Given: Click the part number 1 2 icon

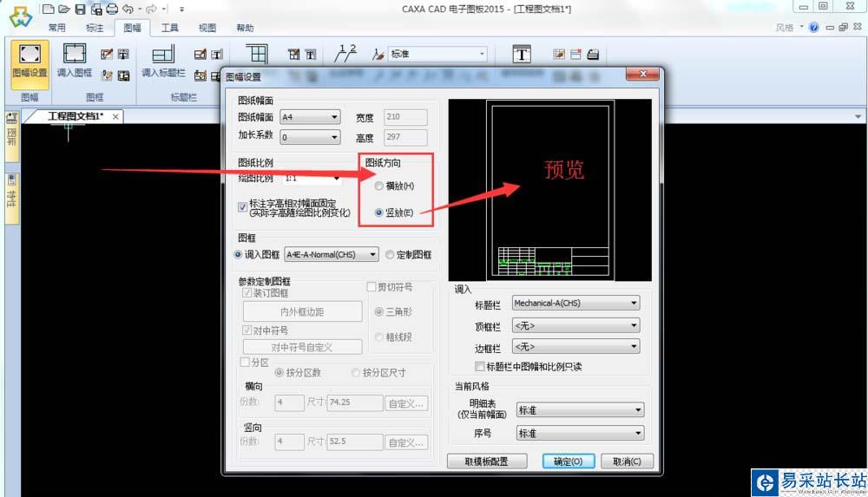Looking at the screenshot, I should pos(345,54).
